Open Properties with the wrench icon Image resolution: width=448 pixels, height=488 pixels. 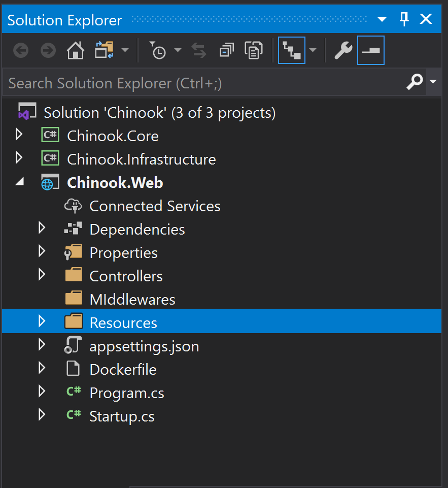point(342,50)
